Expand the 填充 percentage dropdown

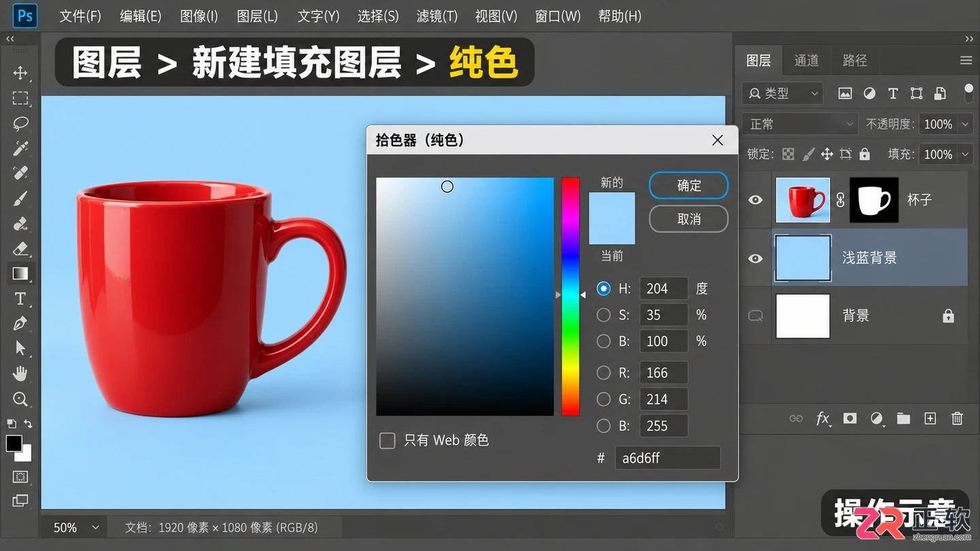coord(966,154)
